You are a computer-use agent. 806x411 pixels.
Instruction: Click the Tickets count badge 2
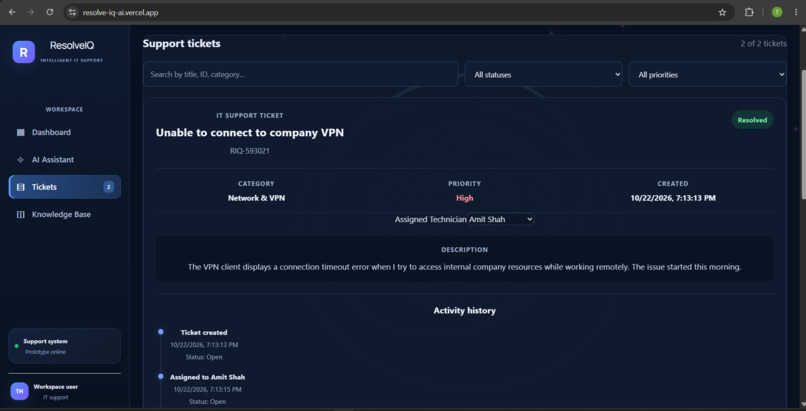coord(108,187)
